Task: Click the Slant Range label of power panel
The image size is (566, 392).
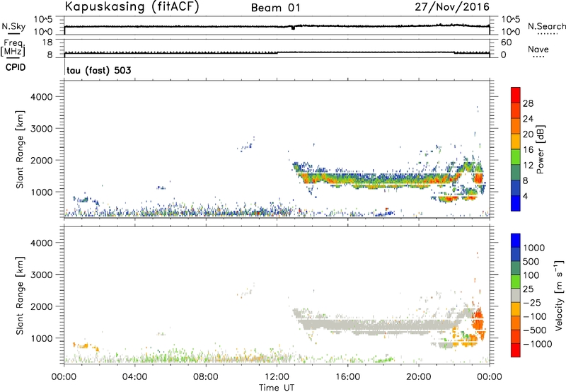Action: [20, 149]
